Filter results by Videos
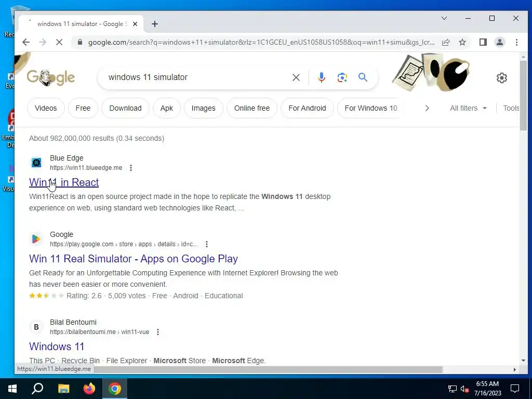This screenshot has width=532, height=399. (x=46, y=108)
